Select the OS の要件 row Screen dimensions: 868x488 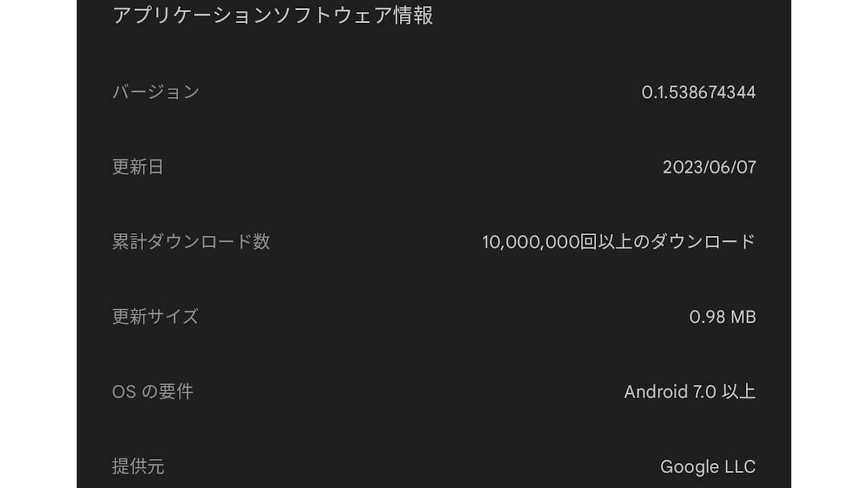(x=434, y=391)
